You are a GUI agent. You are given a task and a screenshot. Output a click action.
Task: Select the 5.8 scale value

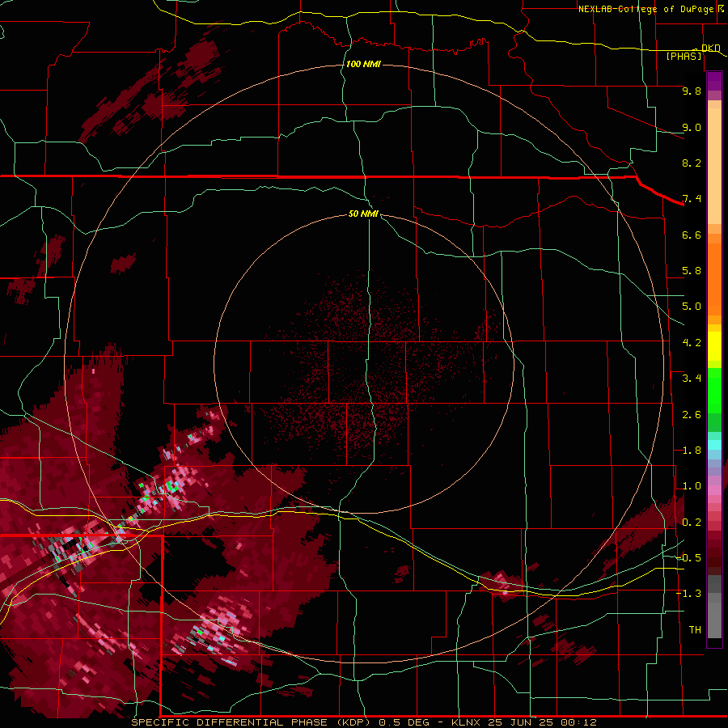pyautogui.click(x=692, y=271)
